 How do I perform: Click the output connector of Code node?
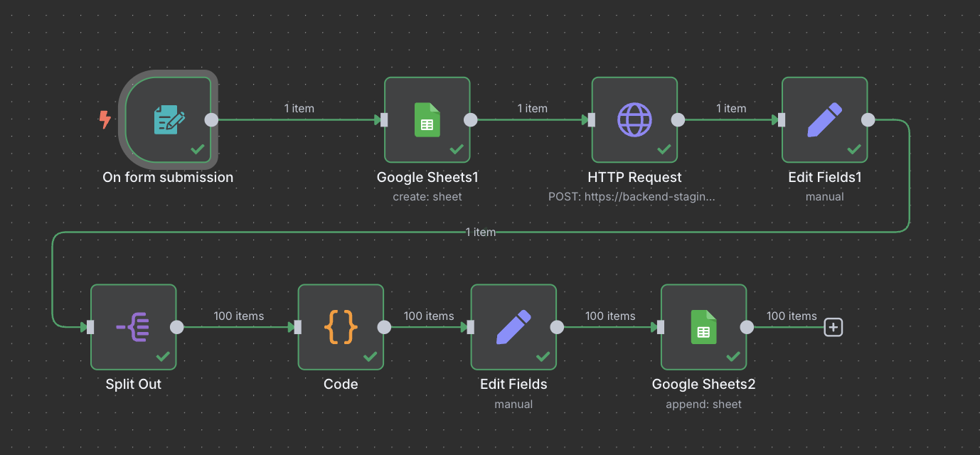point(384,327)
